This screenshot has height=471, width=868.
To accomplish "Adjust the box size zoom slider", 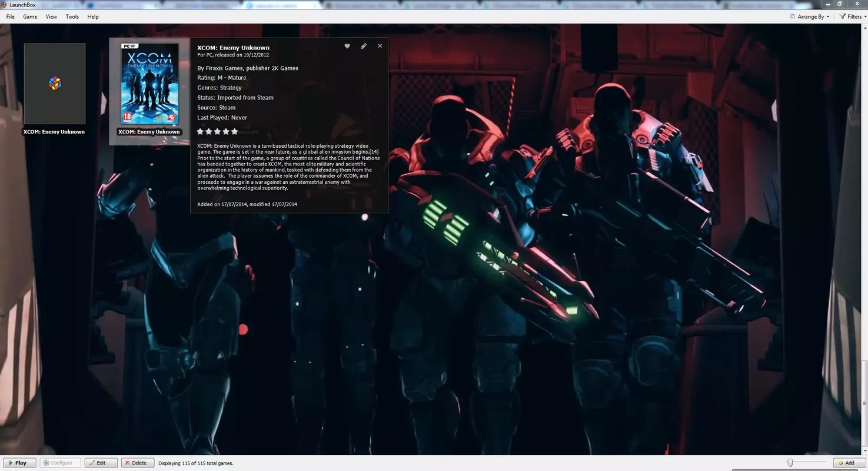I will click(x=790, y=463).
